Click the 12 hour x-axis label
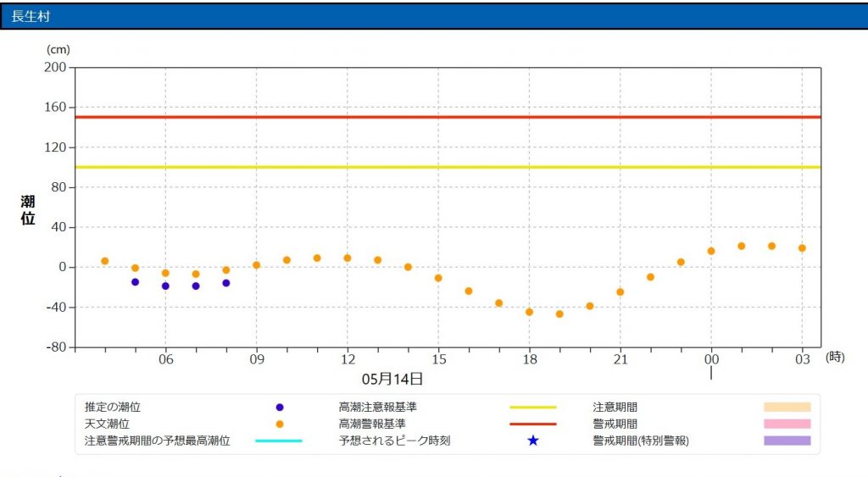Image resolution: width=868 pixels, height=477 pixels. pyautogui.click(x=348, y=360)
